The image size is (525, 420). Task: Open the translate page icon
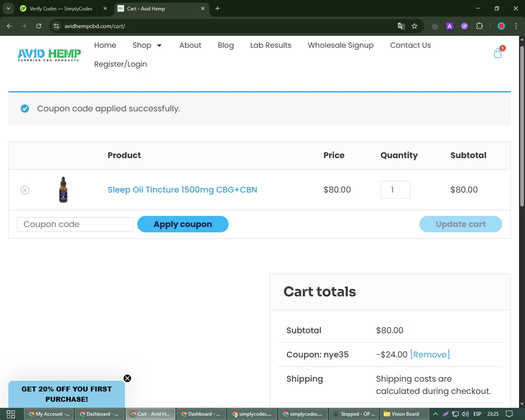point(401,26)
